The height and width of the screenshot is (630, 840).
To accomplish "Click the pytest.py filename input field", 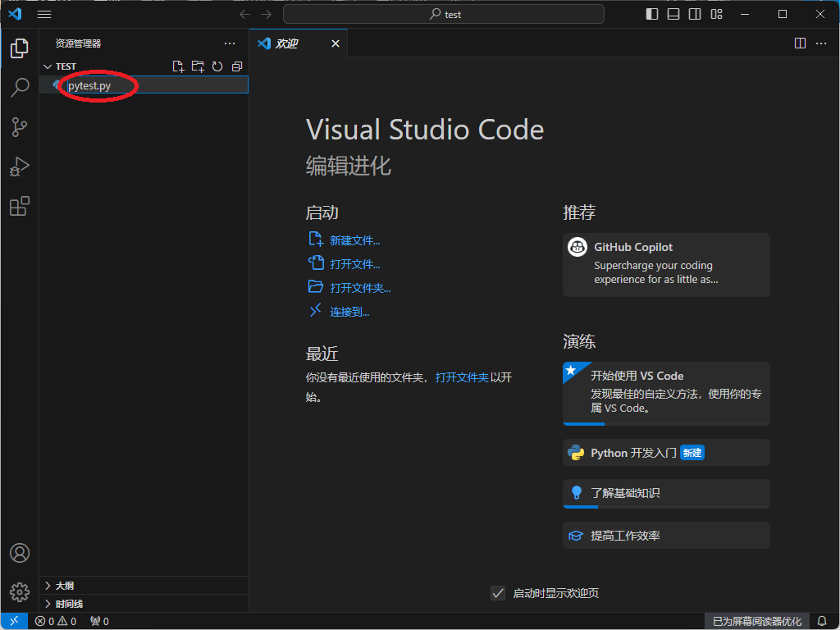I will [157, 85].
